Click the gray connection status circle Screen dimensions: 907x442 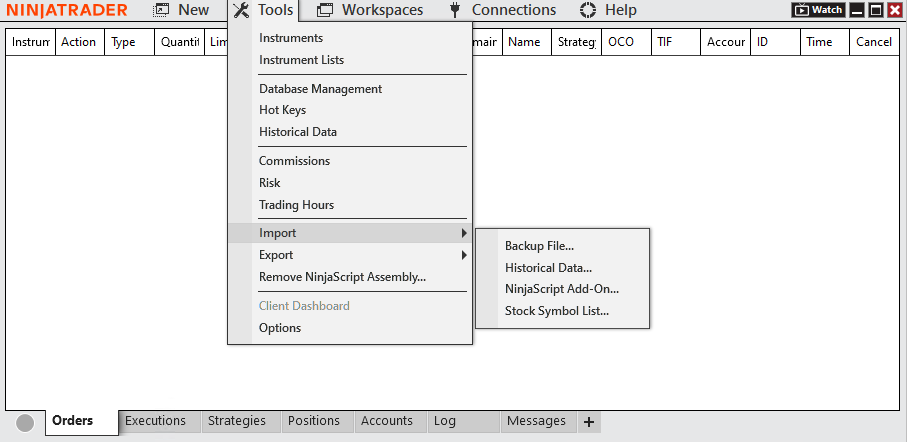[x=26, y=423]
